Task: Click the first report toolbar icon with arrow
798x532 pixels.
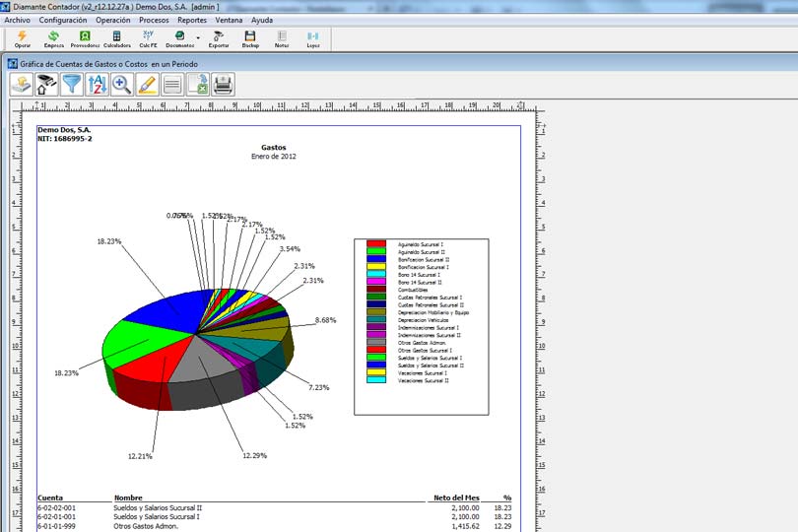Action: (22, 84)
